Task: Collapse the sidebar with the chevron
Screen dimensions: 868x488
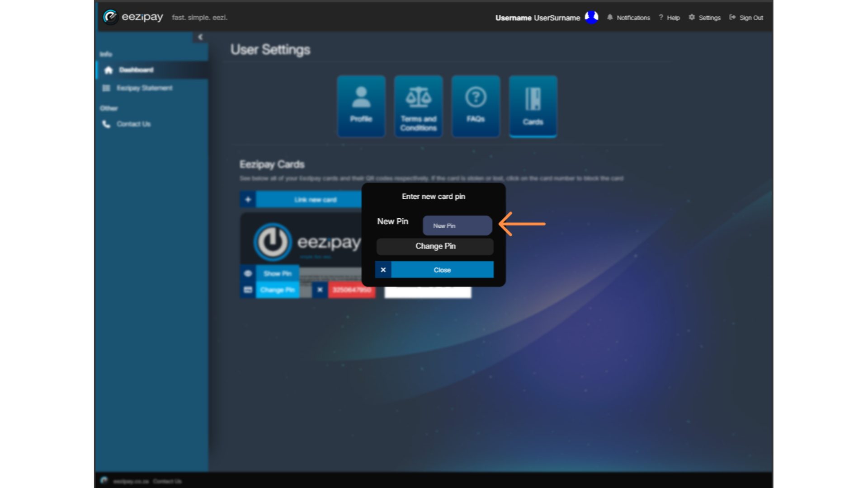Action: click(200, 37)
